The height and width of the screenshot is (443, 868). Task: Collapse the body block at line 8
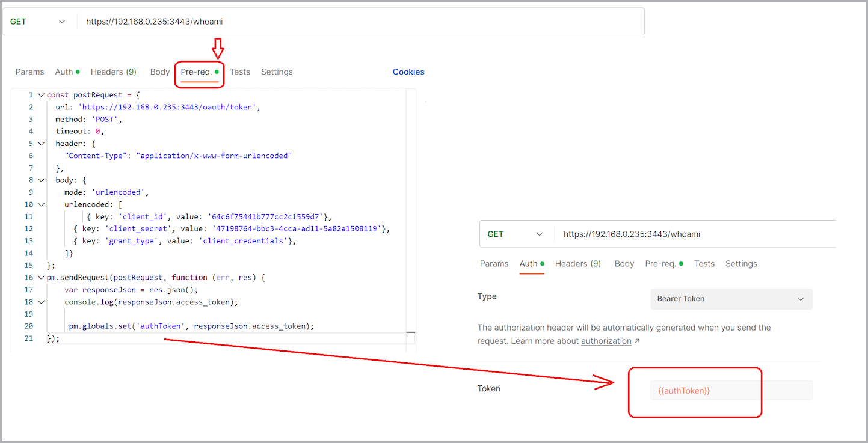click(x=41, y=180)
